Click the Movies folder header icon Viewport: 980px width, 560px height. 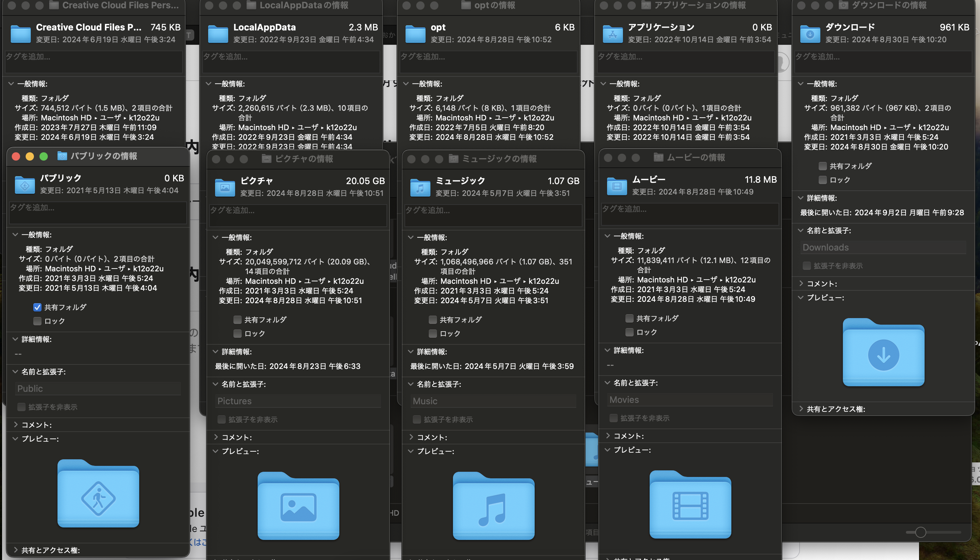[x=616, y=187]
